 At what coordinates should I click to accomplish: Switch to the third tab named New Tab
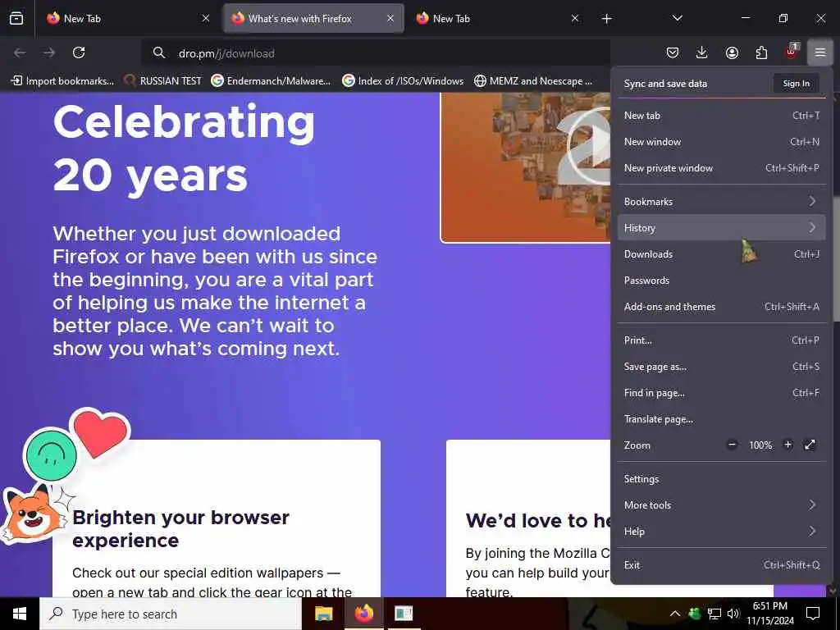(497, 18)
